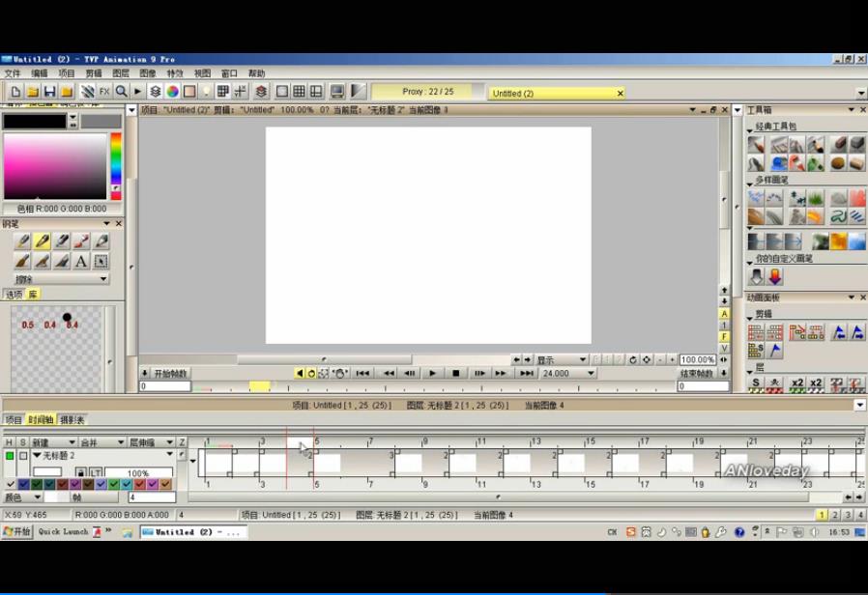Open the 新建 dropdown in the timeline
Image resolution: width=868 pixels, height=595 pixels.
(53, 441)
